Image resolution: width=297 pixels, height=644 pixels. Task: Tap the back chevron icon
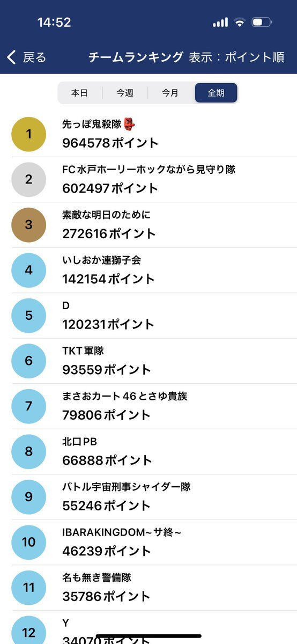pos(12,57)
